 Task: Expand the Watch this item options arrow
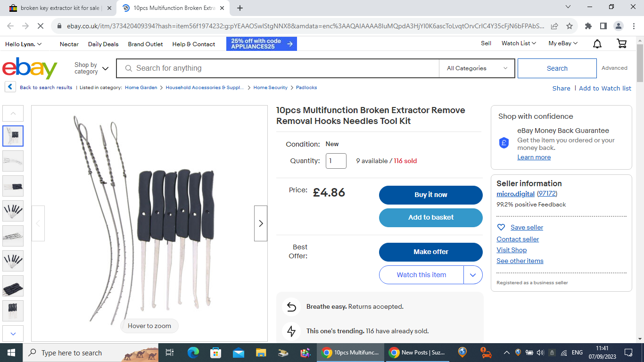[473, 275]
